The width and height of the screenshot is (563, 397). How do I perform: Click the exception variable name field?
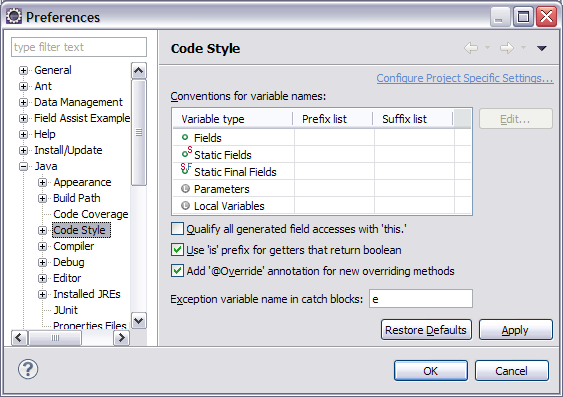click(421, 299)
